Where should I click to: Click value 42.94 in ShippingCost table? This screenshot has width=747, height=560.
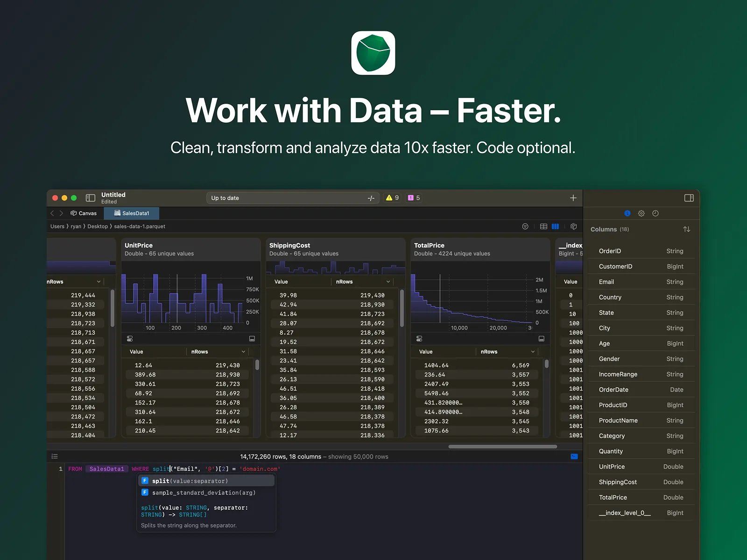(288, 305)
